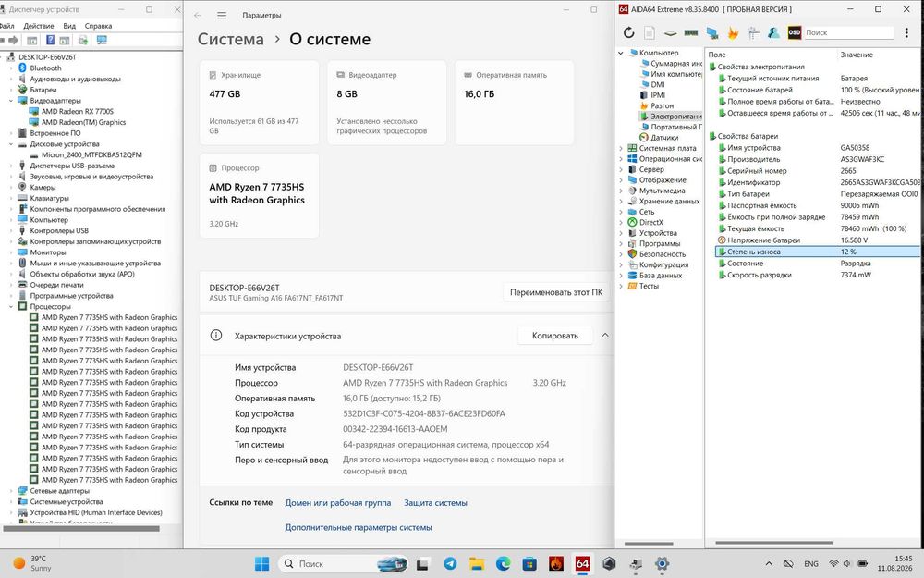Open the Файл menu in Device Manager
This screenshot has width=924, height=578.
(6, 26)
